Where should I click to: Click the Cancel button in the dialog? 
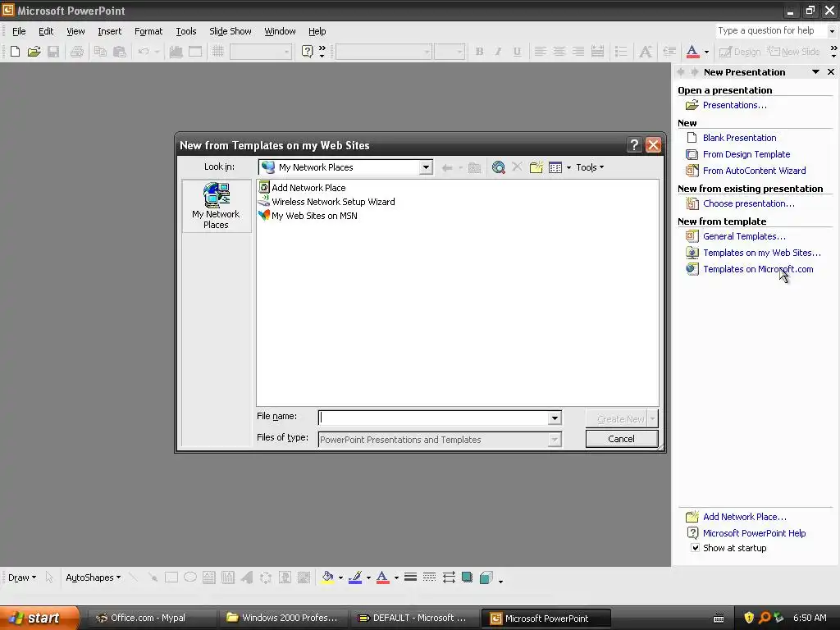tap(622, 439)
